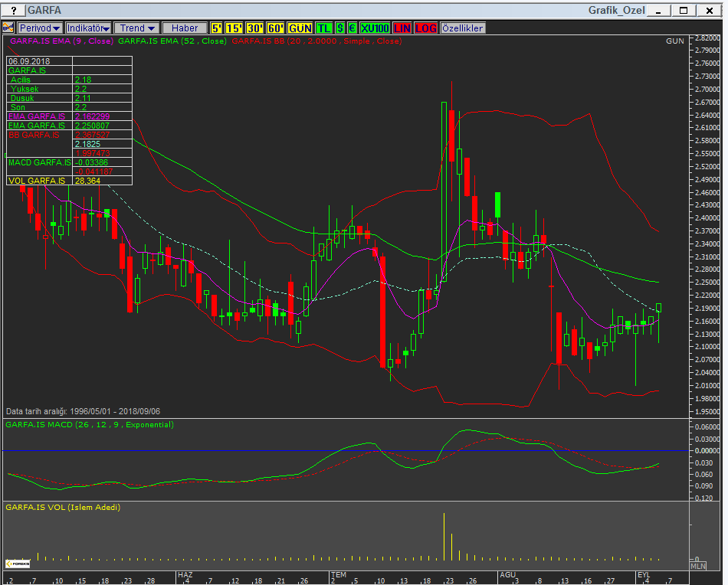Click the lower BB value 1.997473
Viewport: 728px width, 585px height.
(x=102, y=153)
